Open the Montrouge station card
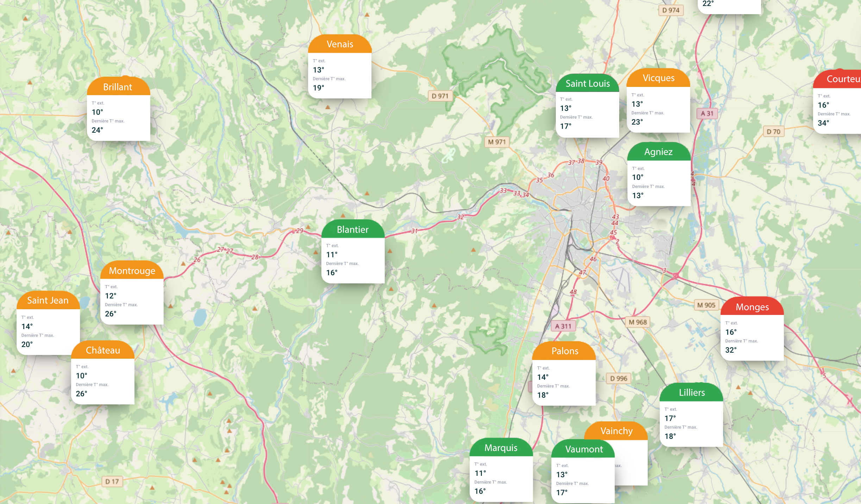This screenshot has width=861, height=504. point(132,293)
